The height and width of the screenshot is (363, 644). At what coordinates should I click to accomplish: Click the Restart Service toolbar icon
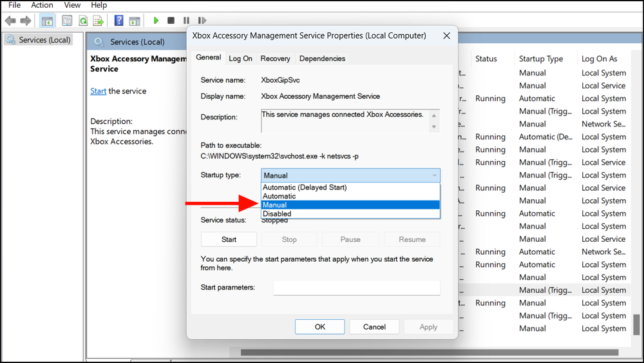tap(202, 21)
